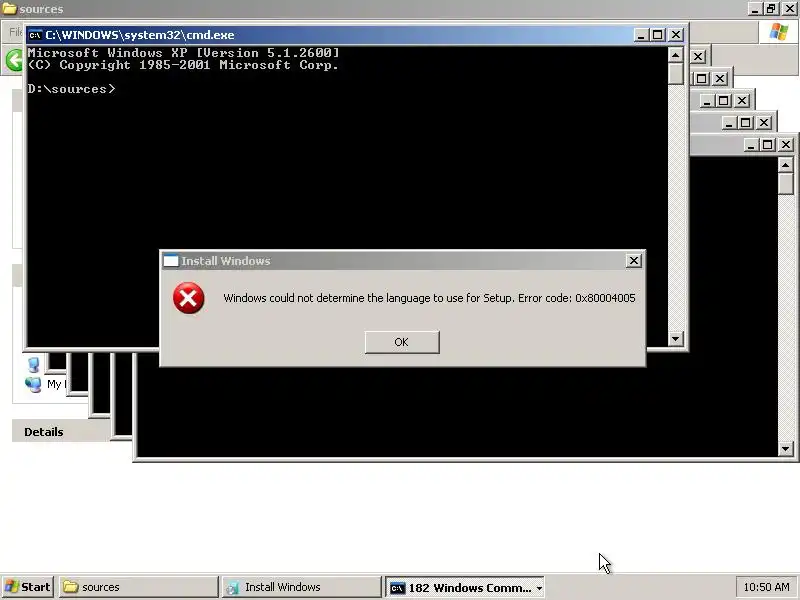Open the 182 Windows Command group on the taskbar
This screenshot has height=600, width=800.
464,588
